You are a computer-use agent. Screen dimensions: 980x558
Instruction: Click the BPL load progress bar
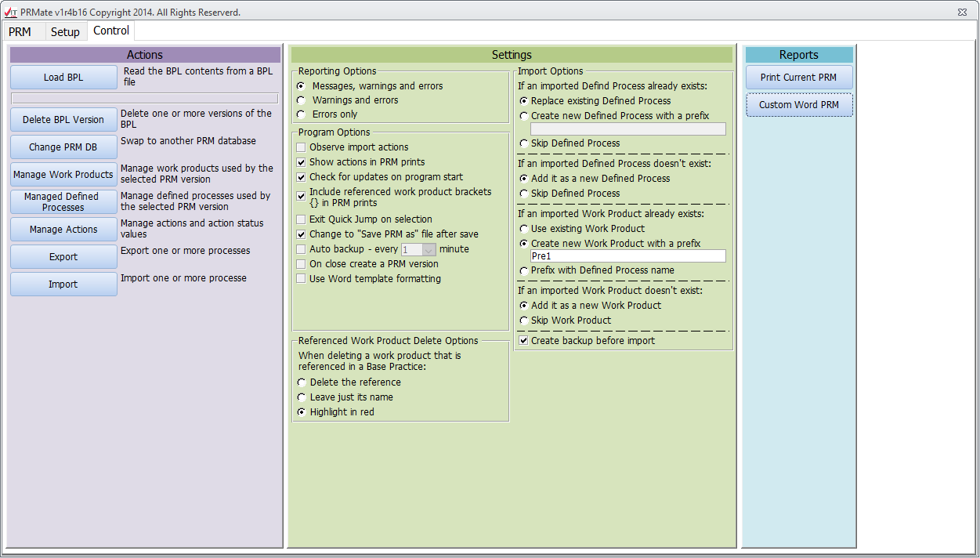pyautogui.click(x=145, y=99)
